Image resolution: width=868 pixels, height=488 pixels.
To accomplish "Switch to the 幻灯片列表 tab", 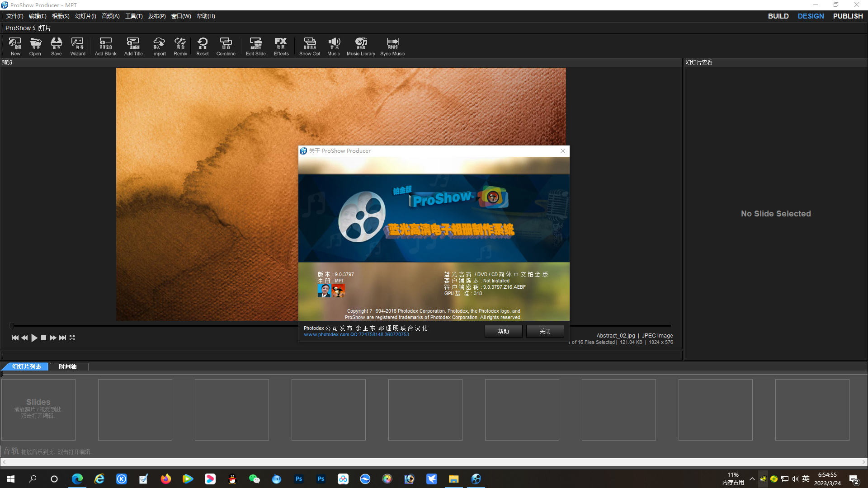I will click(x=27, y=366).
